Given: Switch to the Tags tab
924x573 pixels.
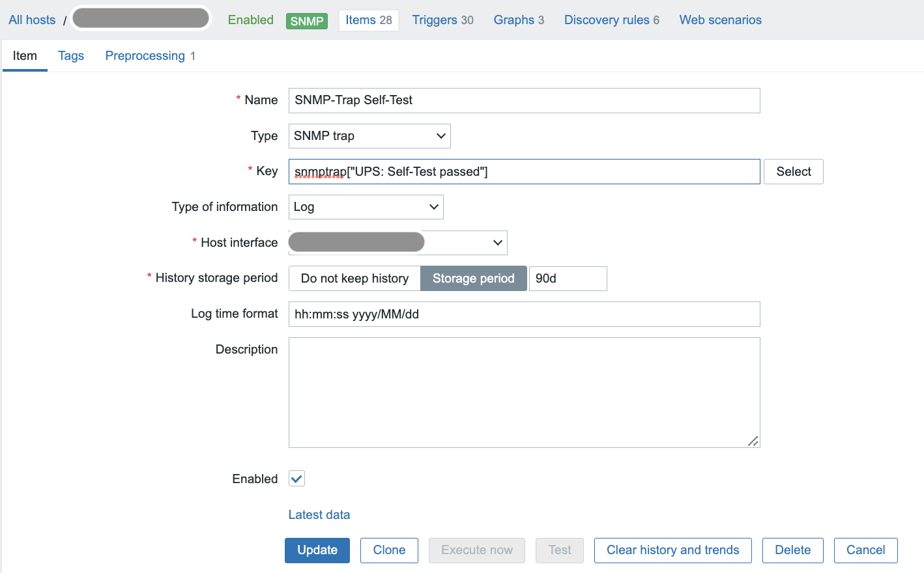Looking at the screenshot, I should (71, 56).
